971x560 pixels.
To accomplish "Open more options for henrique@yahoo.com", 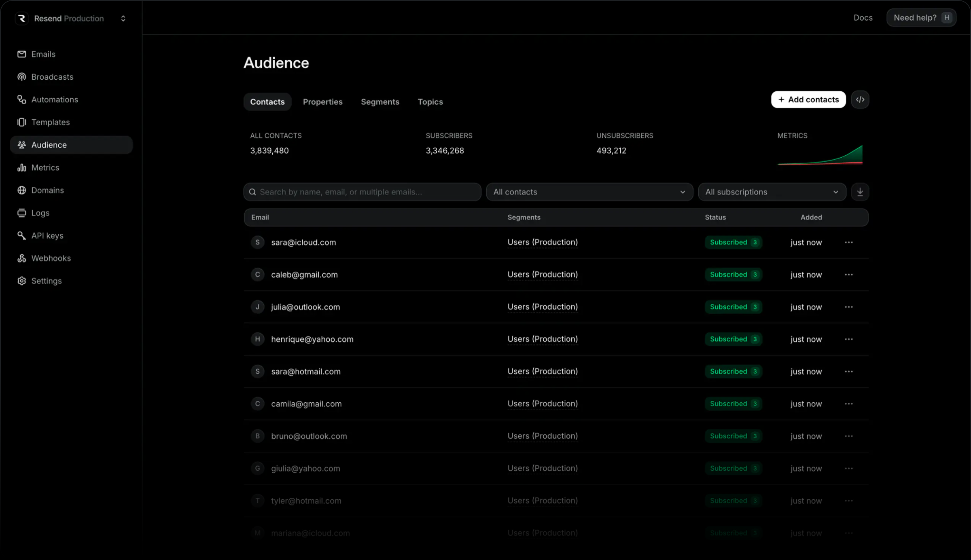I will click(849, 339).
